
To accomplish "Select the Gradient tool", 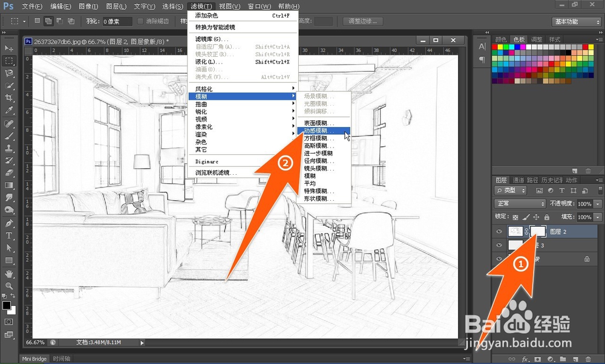I will [x=9, y=185].
